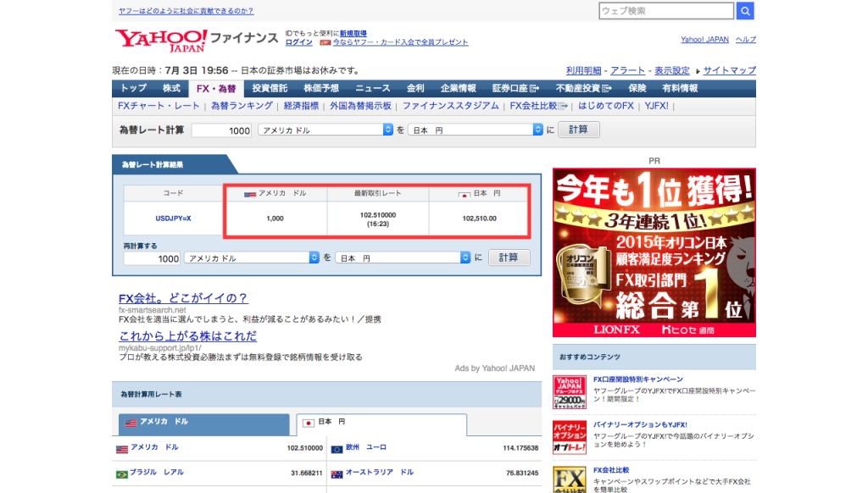Click US flag beside アメリカ ドル 102.510000 row
The height and width of the screenshot is (493, 868).
click(122, 449)
